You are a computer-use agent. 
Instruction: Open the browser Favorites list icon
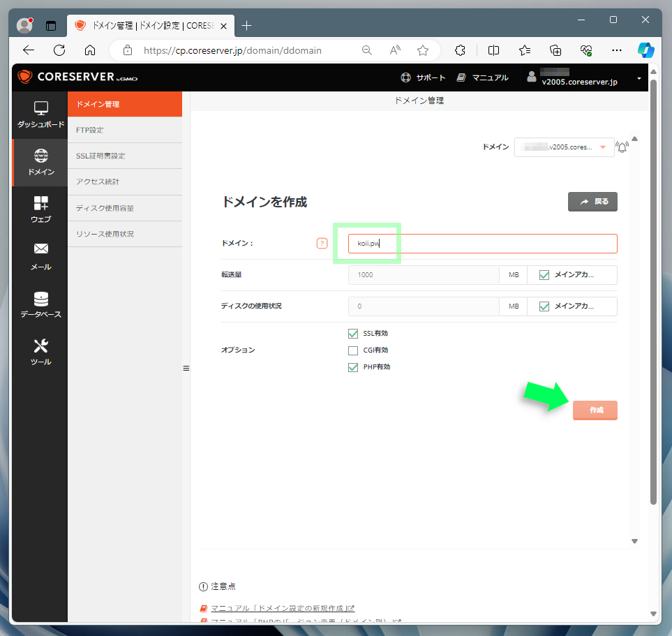[x=525, y=50]
